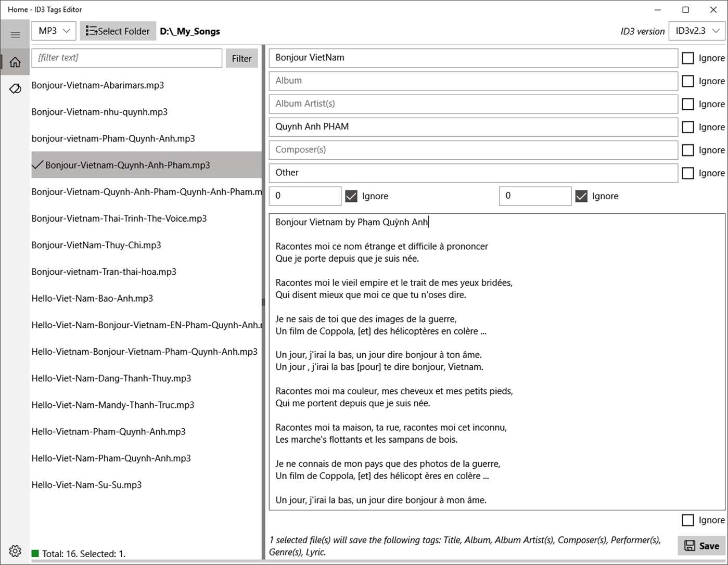Click the Select Folder button
Viewport: 728px width, 565px height.
(x=118, y=31)
